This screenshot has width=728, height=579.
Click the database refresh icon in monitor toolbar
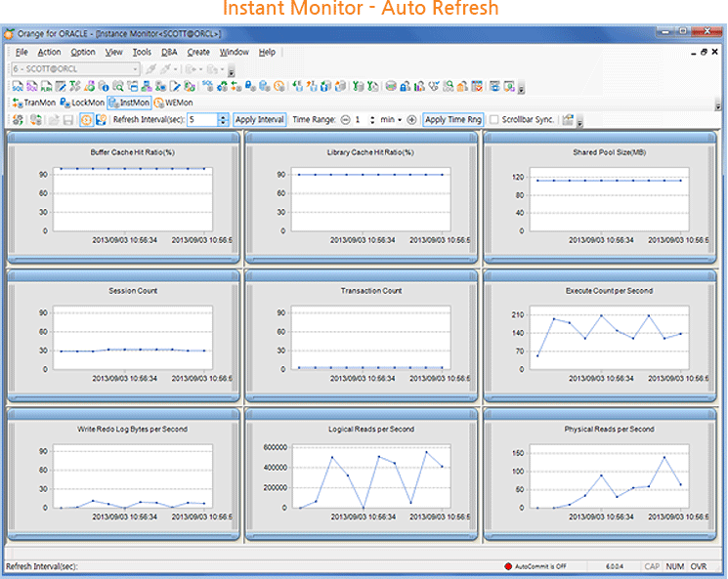[36, 120]
